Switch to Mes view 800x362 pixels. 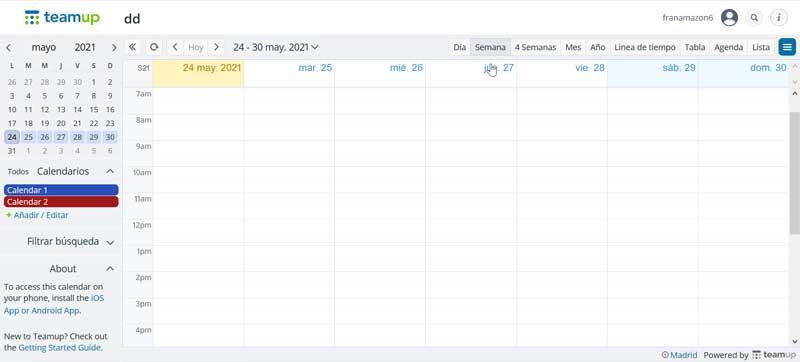coord(573,47)
